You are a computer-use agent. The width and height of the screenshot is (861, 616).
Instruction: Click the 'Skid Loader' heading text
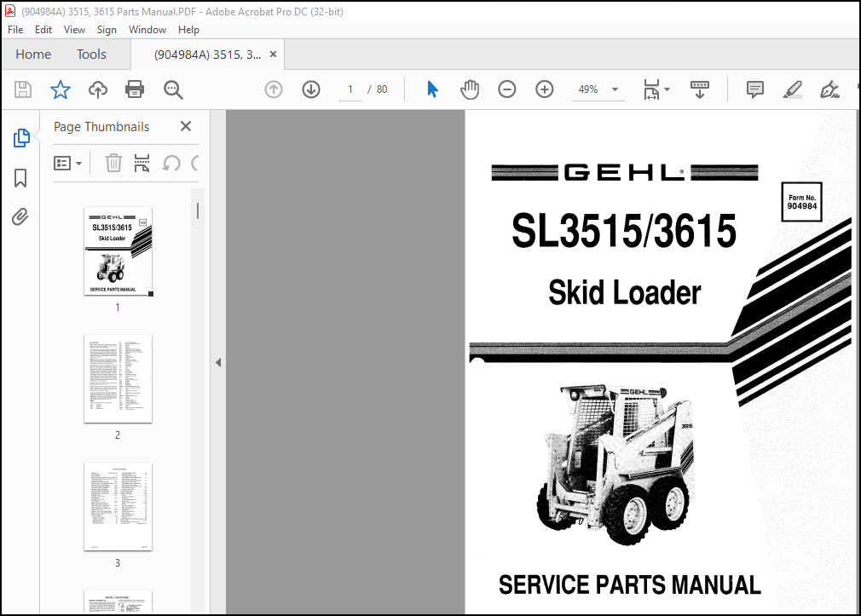pos(624,292)
